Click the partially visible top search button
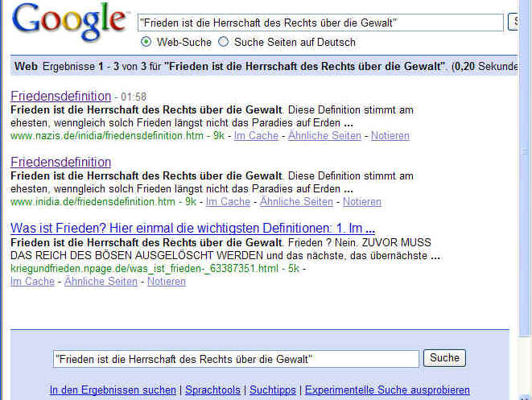The width and height of the screenshot is (532, 400). pos(513,22)
